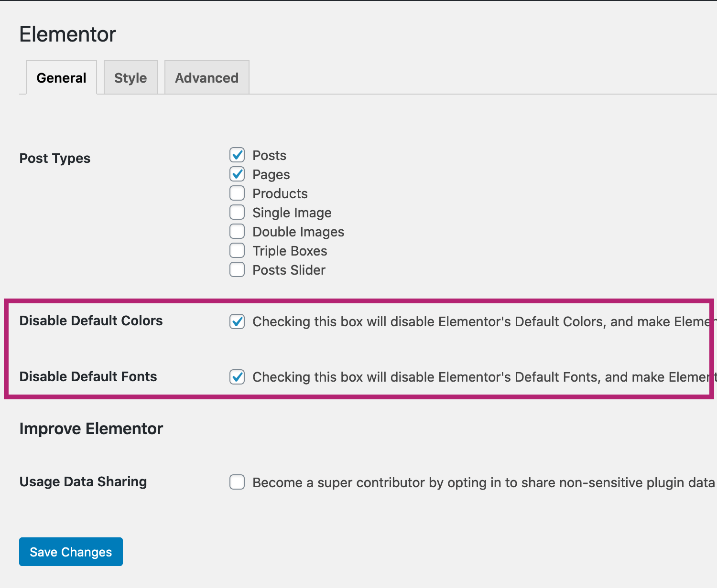Select the General tab

(x=61, y=78)
